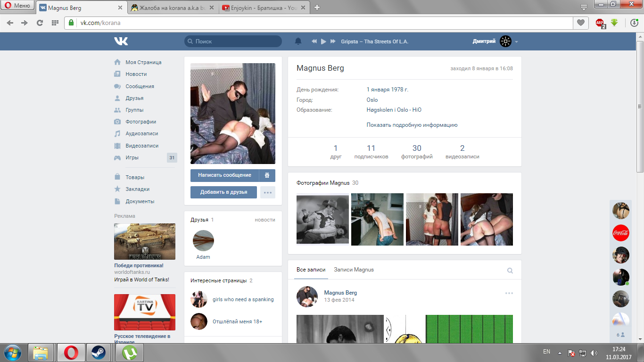Open uTorrent from the Windows taskbar
Image resolution: width=644 pixels, height=362 pixels.
pyautogui.click(x=129, y=353)
